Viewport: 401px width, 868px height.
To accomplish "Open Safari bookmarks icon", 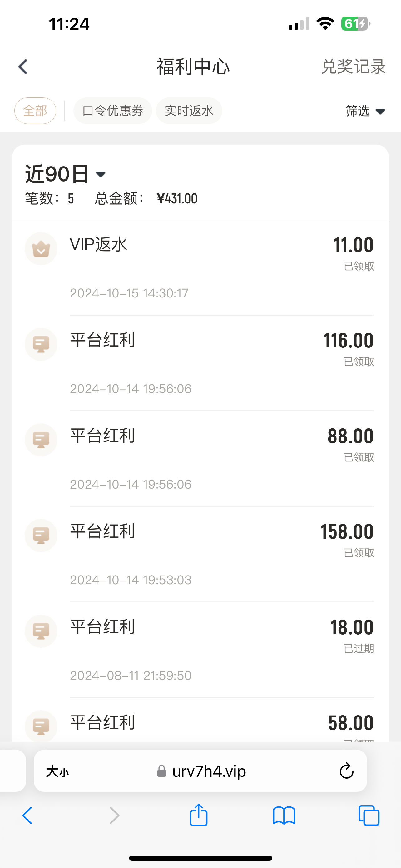I will pyautogui.click(x=284, y=816).
